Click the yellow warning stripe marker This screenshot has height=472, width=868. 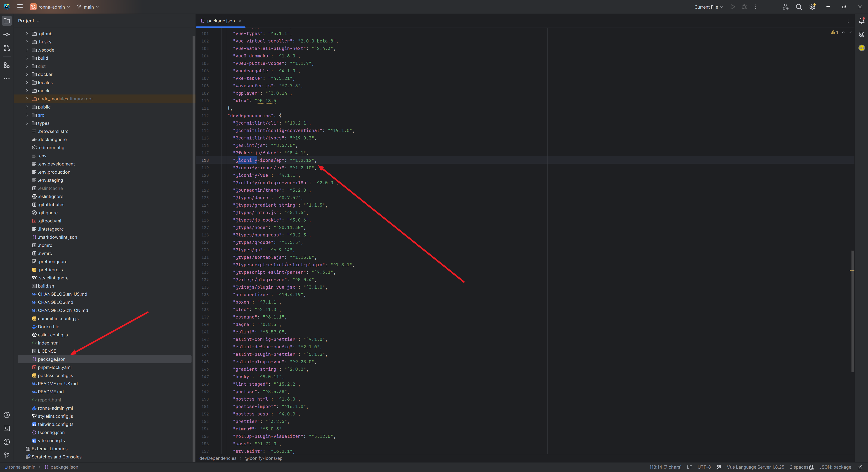pos(852,270)
